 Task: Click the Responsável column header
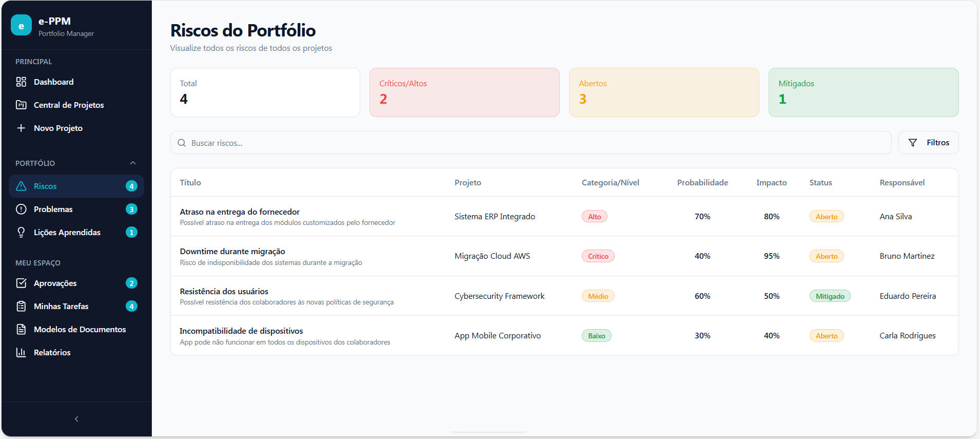coord(902,182)
